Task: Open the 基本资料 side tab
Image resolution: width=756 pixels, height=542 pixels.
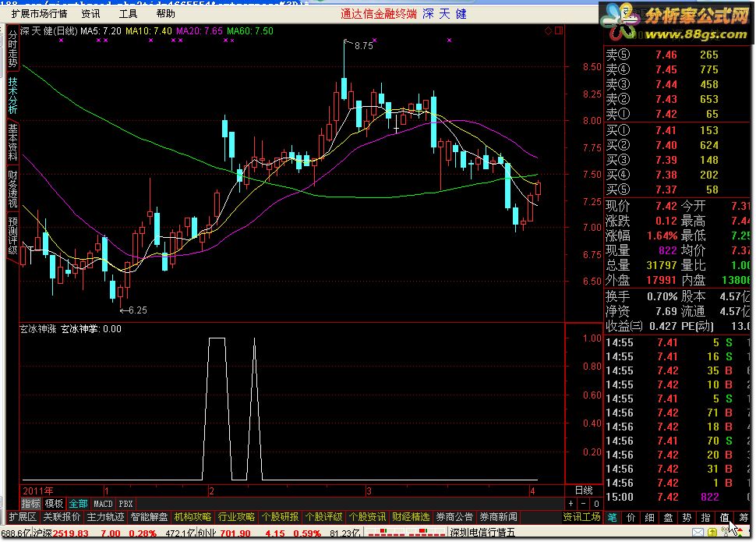Action: [x=12, y=142]
